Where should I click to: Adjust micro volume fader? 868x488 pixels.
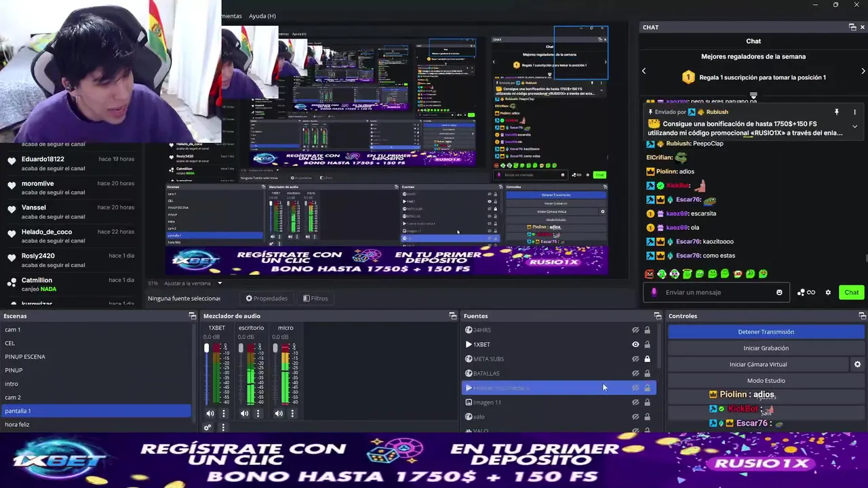pyautogui.click(x=275, y=348)
